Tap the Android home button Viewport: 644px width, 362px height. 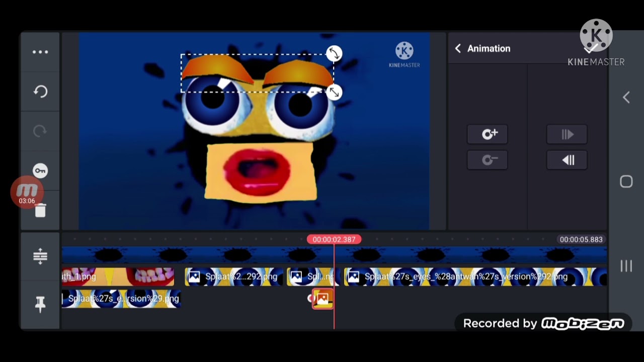coord(626,182)
